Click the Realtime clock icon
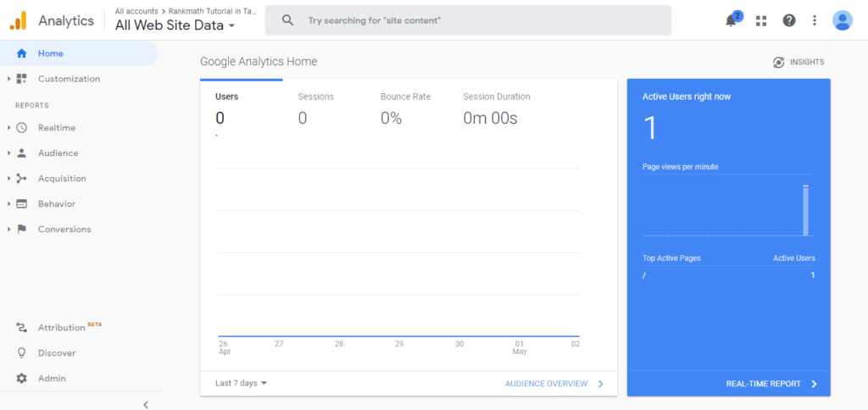Screen dimensions: 868x410 tap(21, 128)
